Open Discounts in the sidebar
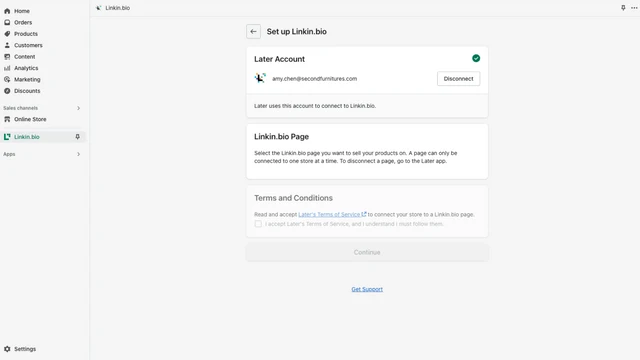The width and height of the screenshot is (640, 360). pyautogui.click(x=27, y=91)
